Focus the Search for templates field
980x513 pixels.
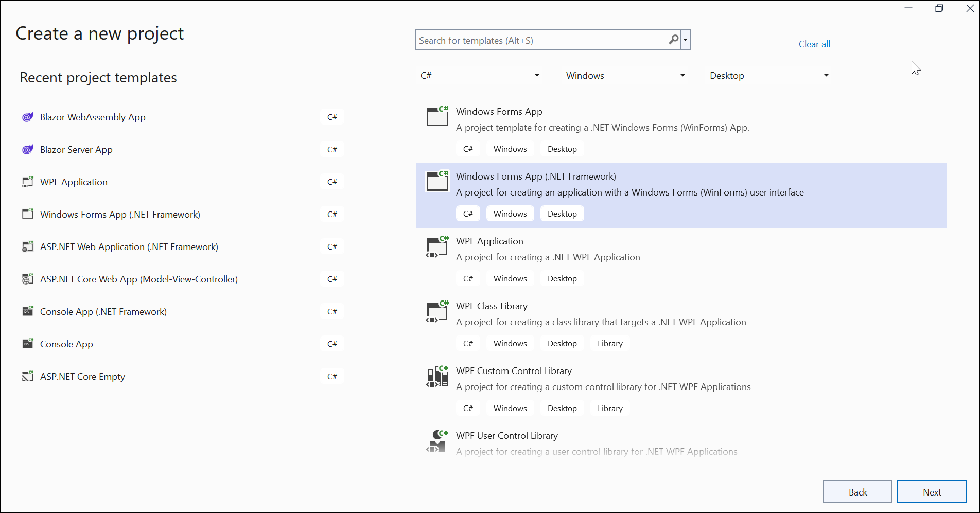coord(540,40)
